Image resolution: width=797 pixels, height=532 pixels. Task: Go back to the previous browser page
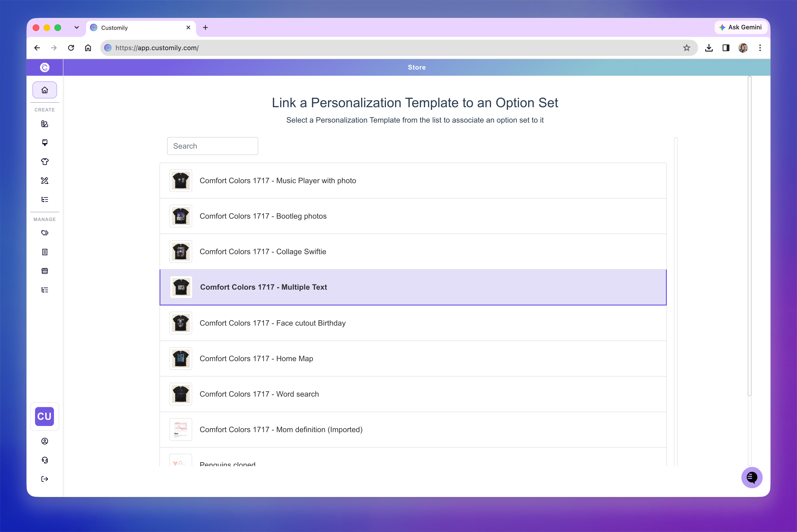point(37,48)
